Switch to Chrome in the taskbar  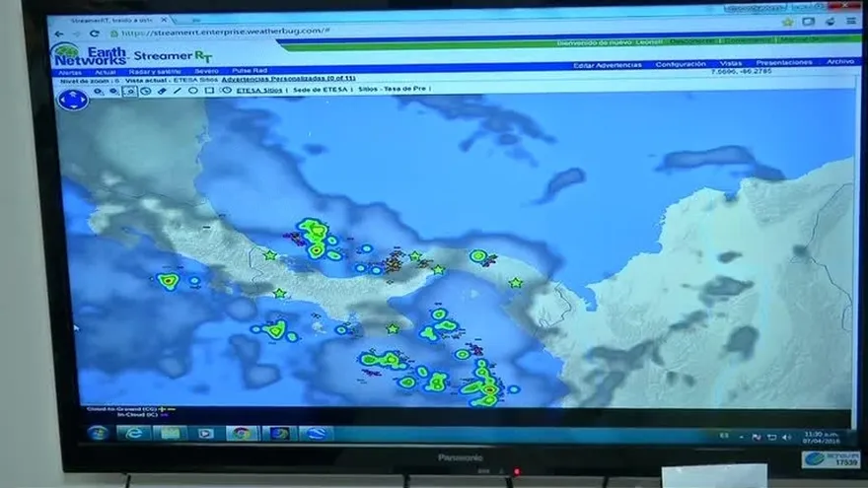pos(242,433)
